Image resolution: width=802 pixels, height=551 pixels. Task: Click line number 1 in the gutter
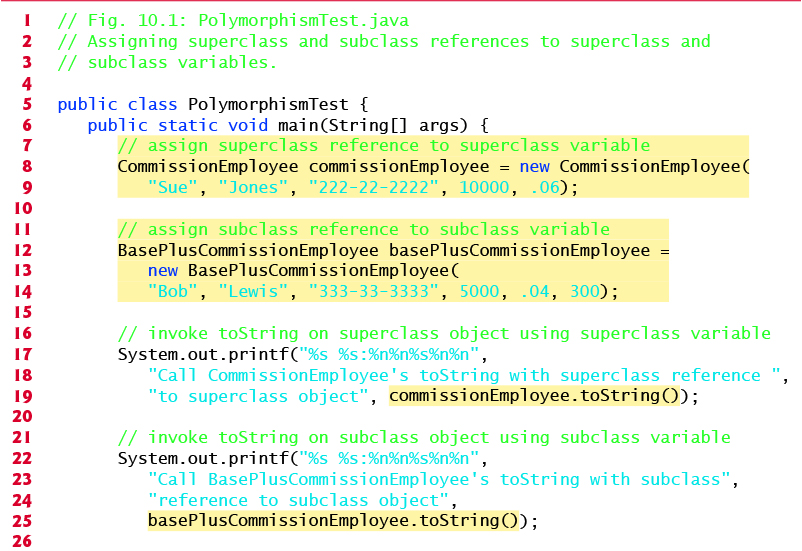(x=27, y=20)
